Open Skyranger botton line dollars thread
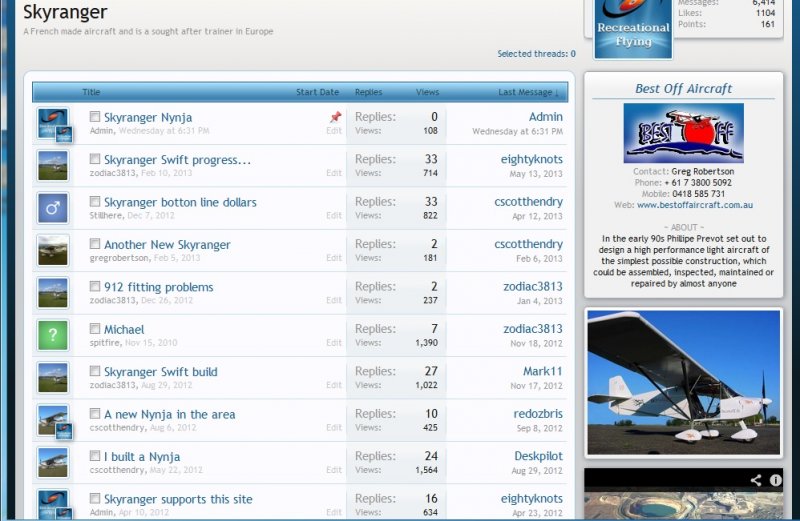Image resolution: width=800 pixels, height=521 pixels. [x=180, y=202]
